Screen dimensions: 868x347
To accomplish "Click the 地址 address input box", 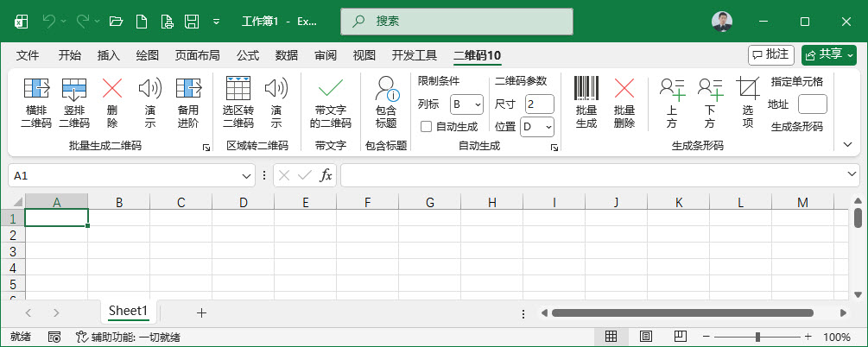I will (812, 104).
